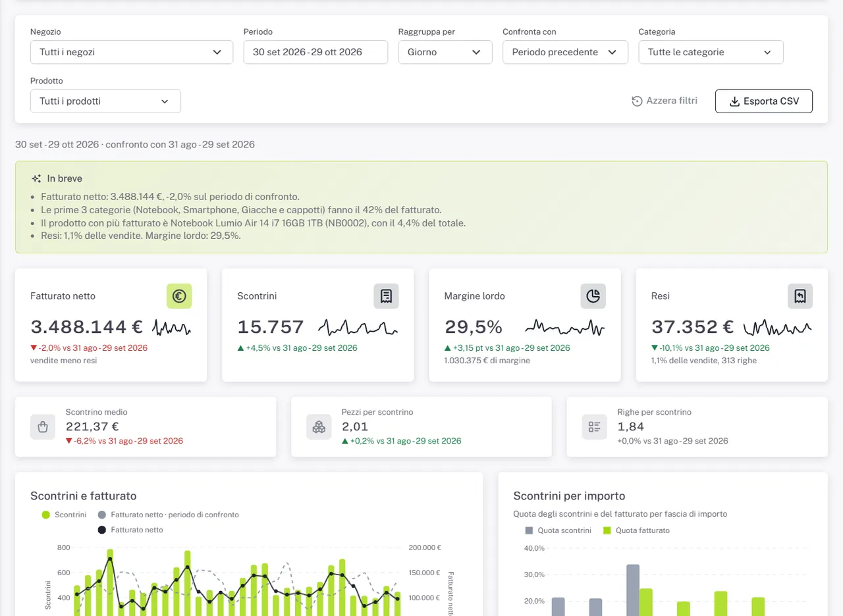
Task: Open the Negozio dropdown showing Tutti i negozi
Action: click(132, 52)
